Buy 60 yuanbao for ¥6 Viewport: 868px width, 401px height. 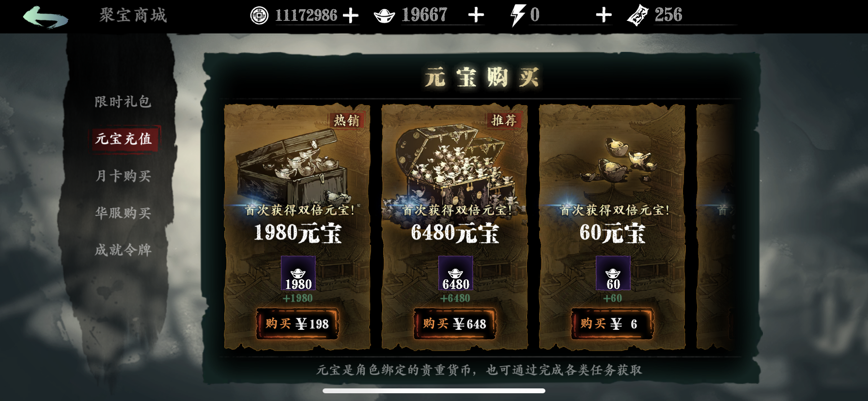click(612, 324)
